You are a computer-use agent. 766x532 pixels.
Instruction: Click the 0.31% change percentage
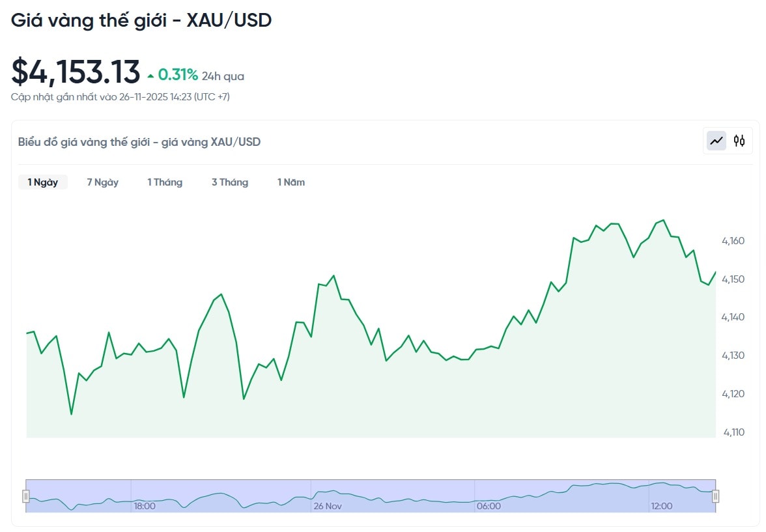click(x=178, y=76)
